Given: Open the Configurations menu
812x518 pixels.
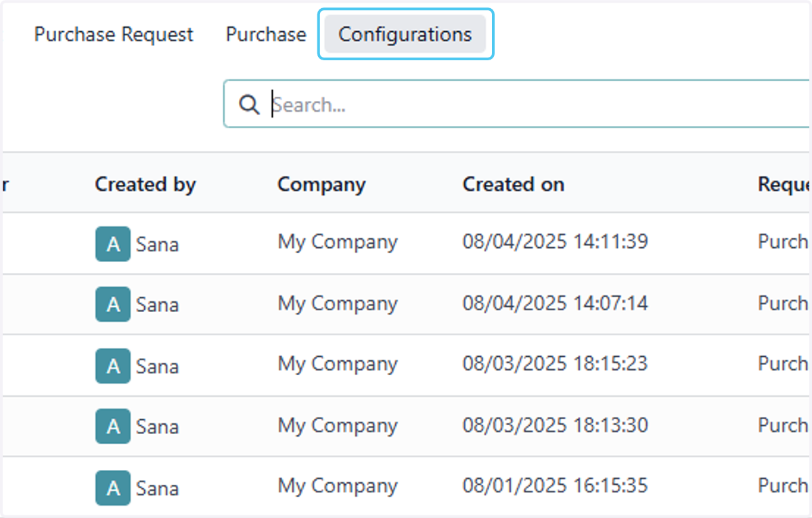Looking at the screenshot, I should (x=405, y=35).
